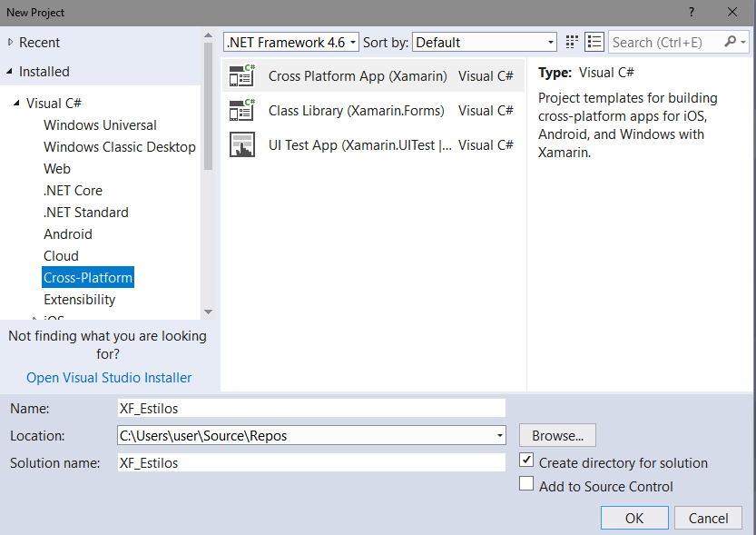The width and height of the screenshot is (756, 535).
Task: Open search options dropdown arrow
Action: [743, 43]
